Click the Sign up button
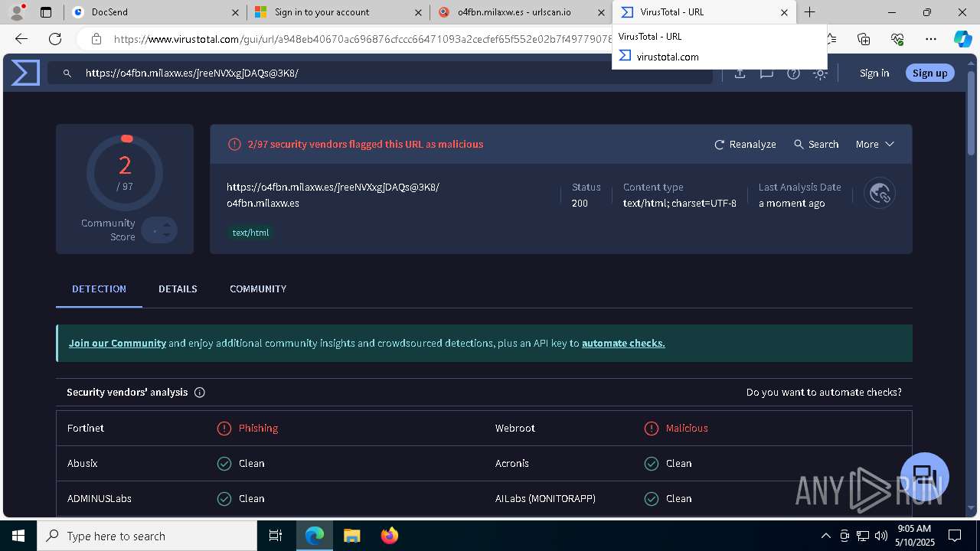Viewport: 980px width, 551px height. click(929, 73)
